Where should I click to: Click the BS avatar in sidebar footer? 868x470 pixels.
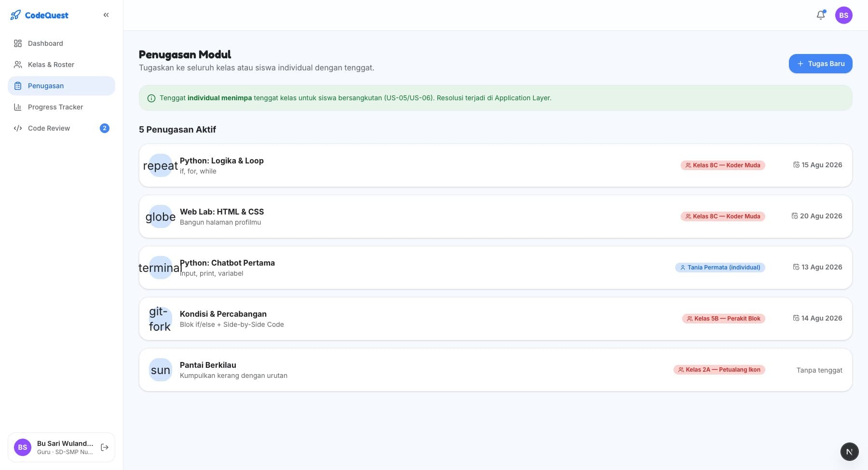pos(23,447)
